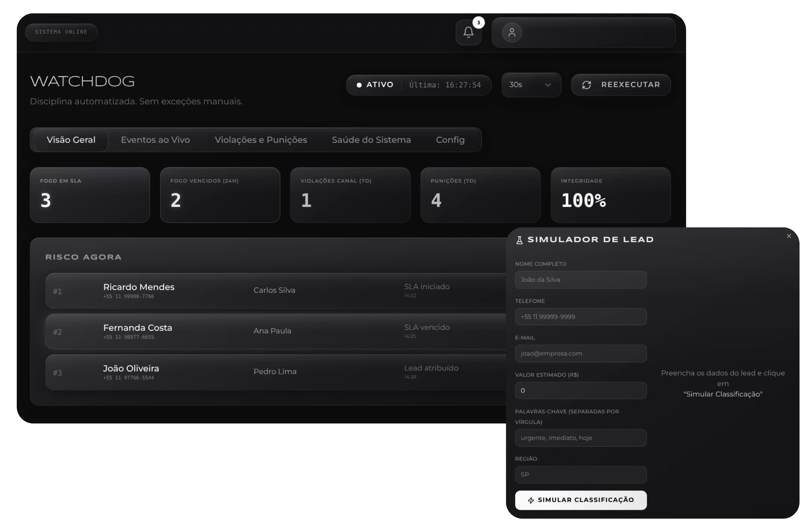Select the Fernanda Costa risk row
The image size is (812, 531).
[x=273, y=331]
